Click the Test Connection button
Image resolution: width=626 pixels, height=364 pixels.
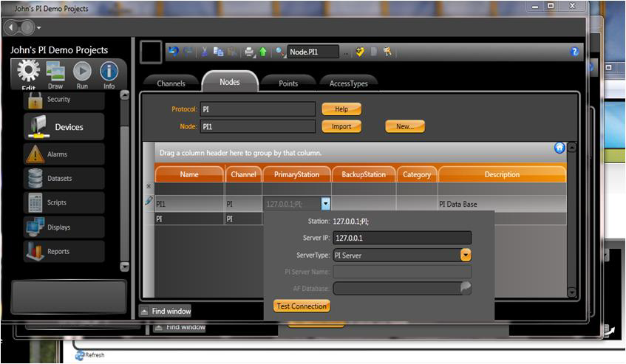click(302, 306)
